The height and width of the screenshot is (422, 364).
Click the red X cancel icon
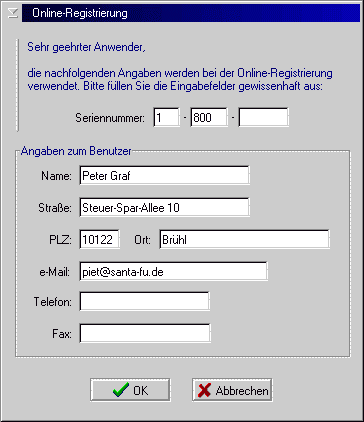(204, 390)
